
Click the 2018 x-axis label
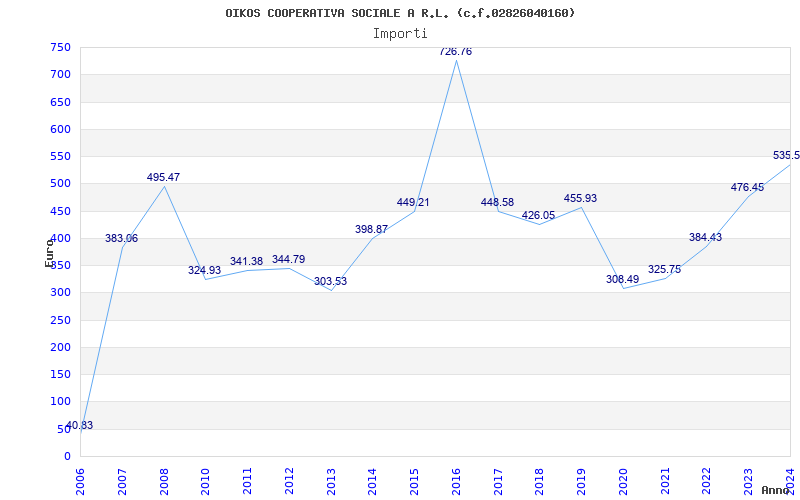pos(540,481)
